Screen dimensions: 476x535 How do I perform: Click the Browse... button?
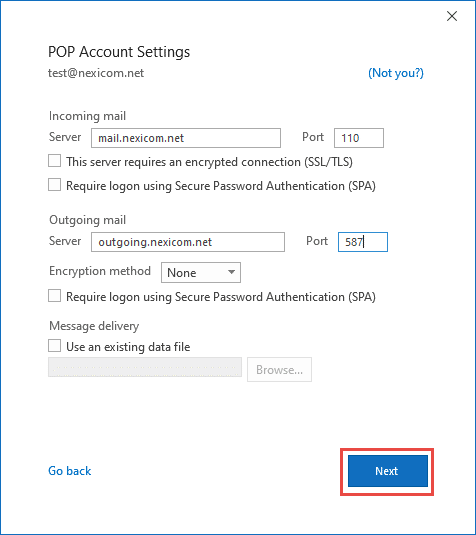pos(279,370)
